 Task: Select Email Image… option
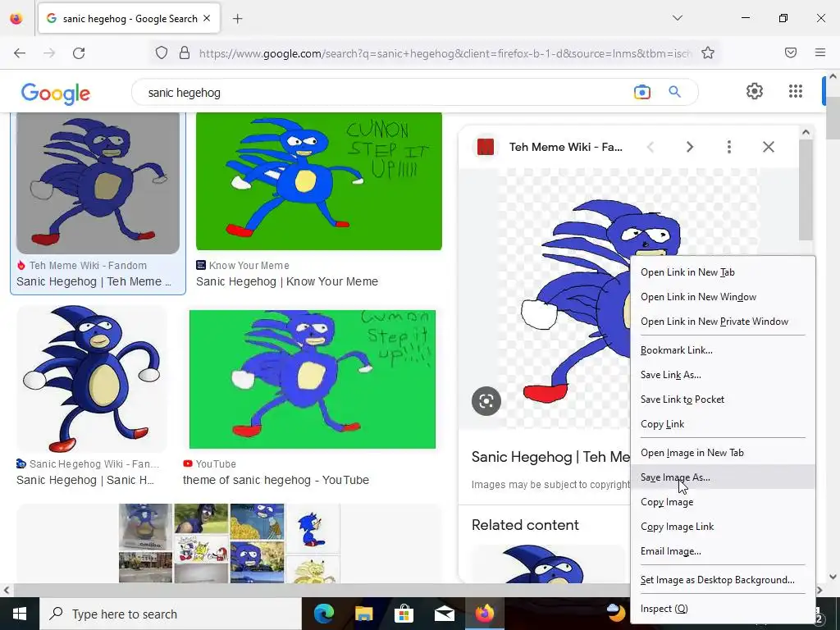pyautogui.click(x=724, y=551)
